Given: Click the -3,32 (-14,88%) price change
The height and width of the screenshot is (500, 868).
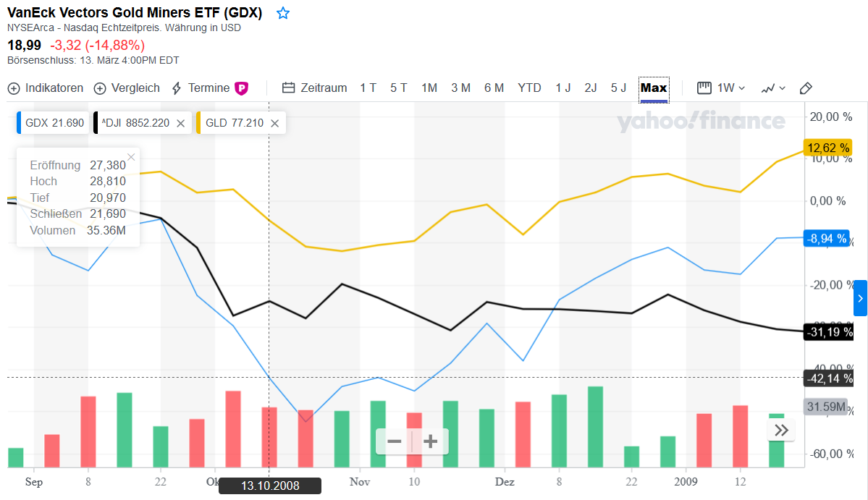Looking at the screenshot, I should coord(98,46).
